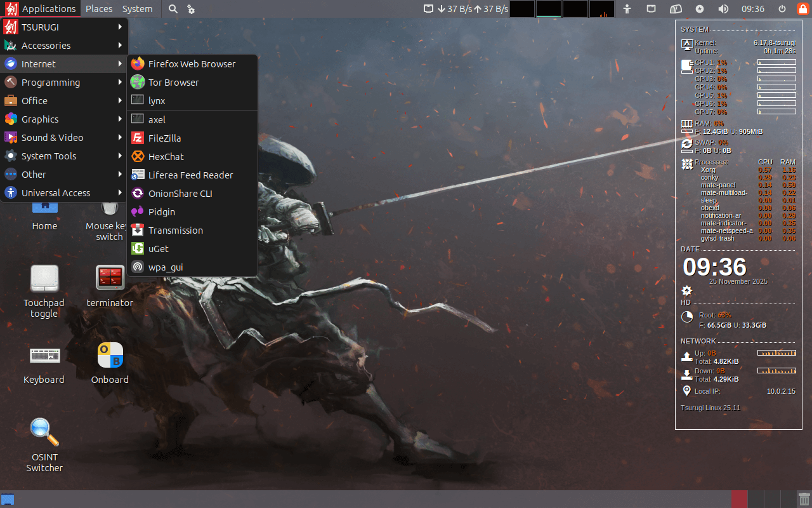Open HexChat IRC client
Image resolution: width=812 pixels, height=508 pixels.
click(x=166, y=157)
